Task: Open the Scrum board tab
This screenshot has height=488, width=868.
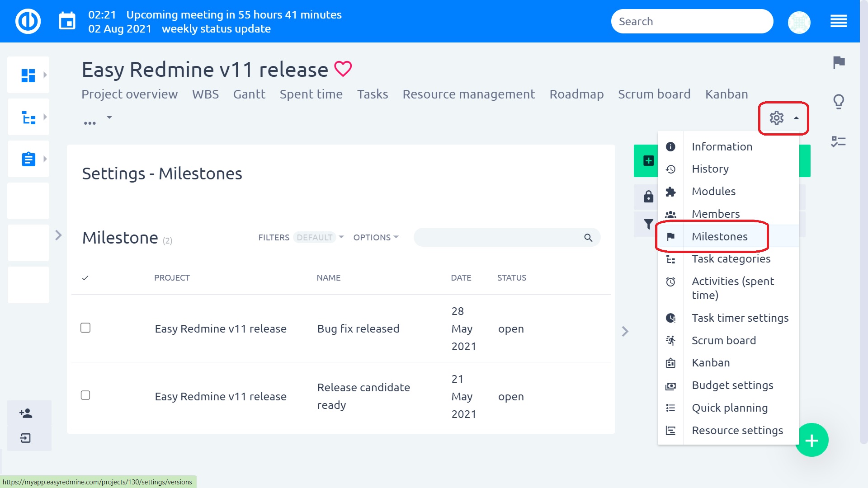Action: click(654, 94)
